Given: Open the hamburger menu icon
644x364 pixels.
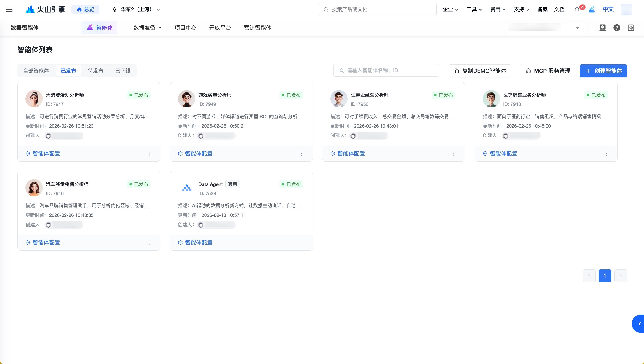Looking at the screenshot, I should (x=9, y=9).
